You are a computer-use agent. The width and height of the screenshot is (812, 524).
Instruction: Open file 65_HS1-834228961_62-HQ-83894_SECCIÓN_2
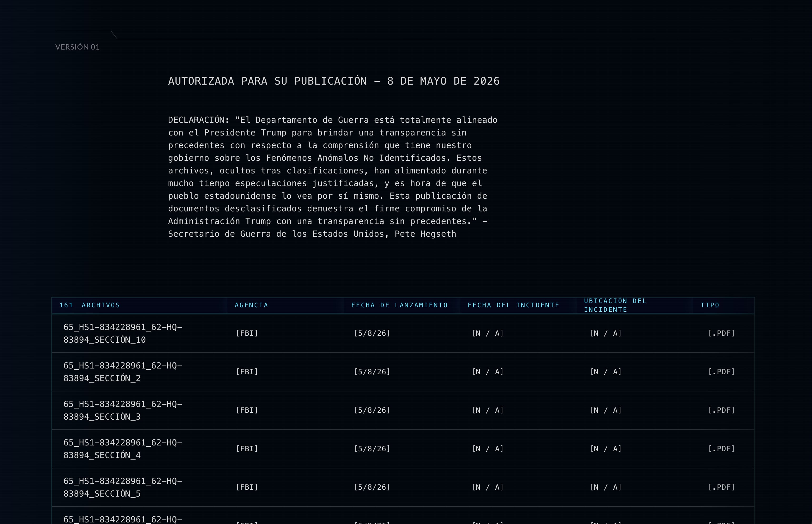[x=123, y=372]
